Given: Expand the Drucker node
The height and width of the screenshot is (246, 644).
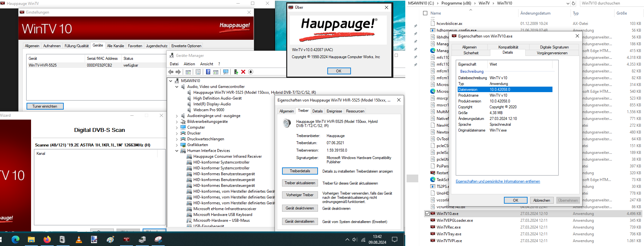Looking at the screenshot, I should [x=177, y=133].
